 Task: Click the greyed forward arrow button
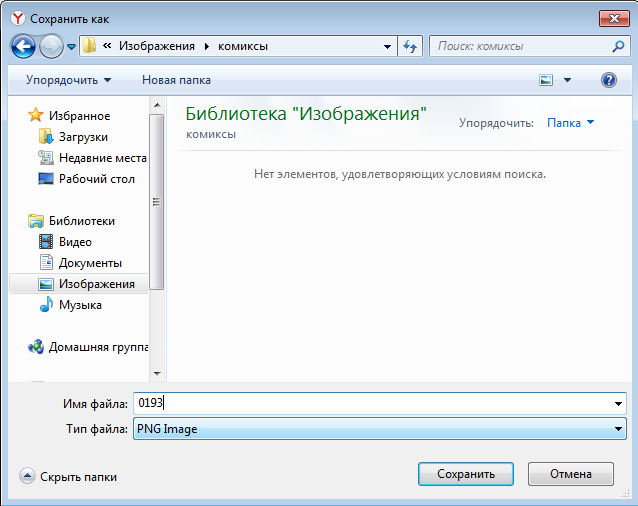[x=51, y=46]
